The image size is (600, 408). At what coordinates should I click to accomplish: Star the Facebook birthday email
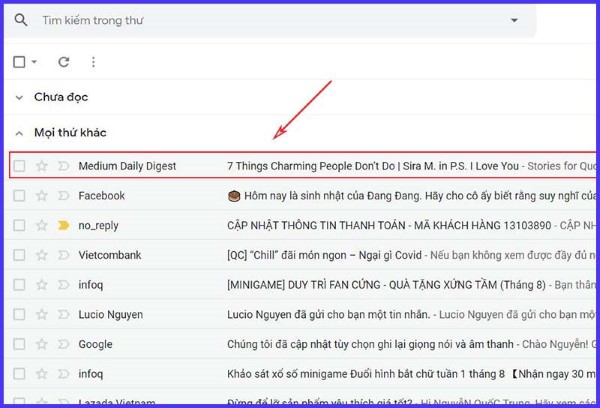tap(42, 196)
